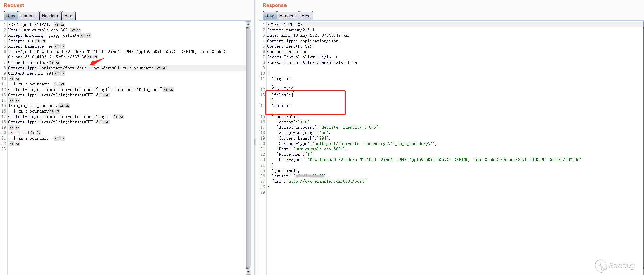The width and height of the screenshot is (644, 275).
Task: Click the splitter handle between Request and Response
Action: (x=255, y=141)
